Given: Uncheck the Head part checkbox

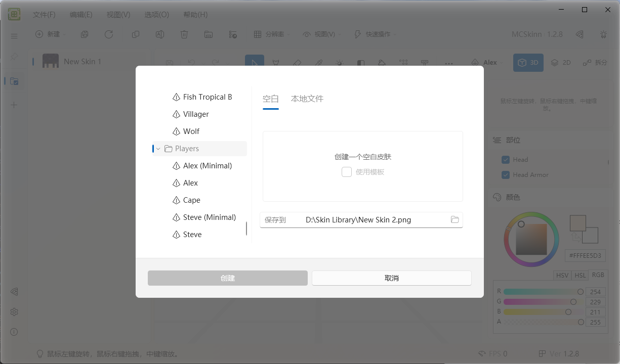Looking at the screenshot, I should (x=505, y=160).
